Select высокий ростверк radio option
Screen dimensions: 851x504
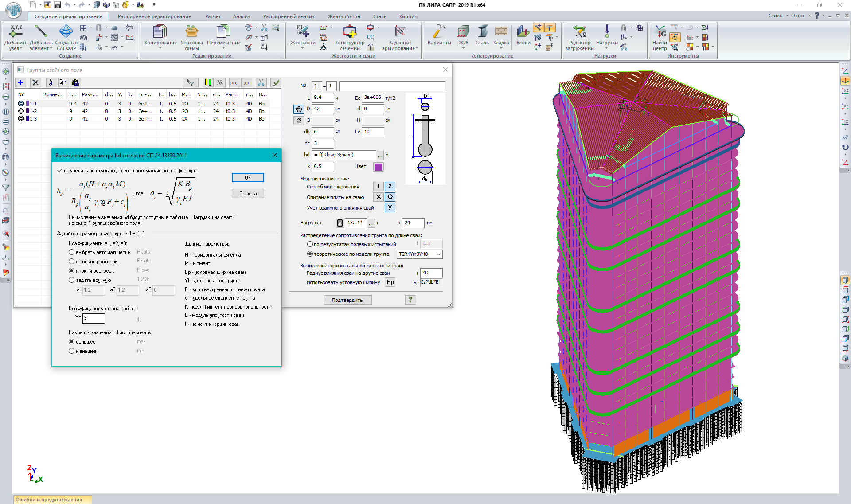point(71,262)
